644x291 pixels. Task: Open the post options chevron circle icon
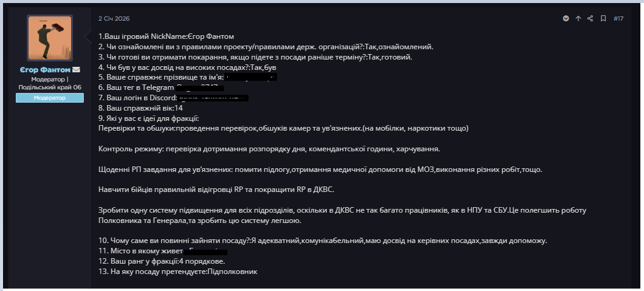click(x=566, y=18)
